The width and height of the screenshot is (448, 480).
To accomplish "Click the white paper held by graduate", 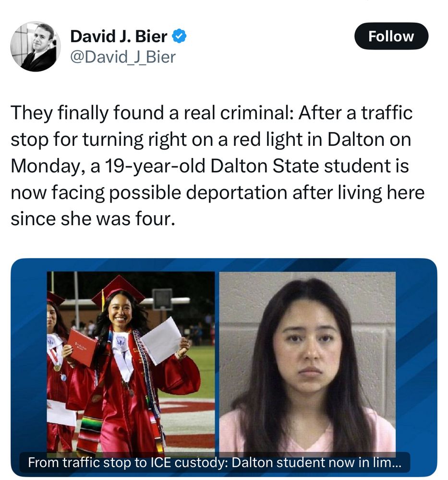I will [162, 340].
